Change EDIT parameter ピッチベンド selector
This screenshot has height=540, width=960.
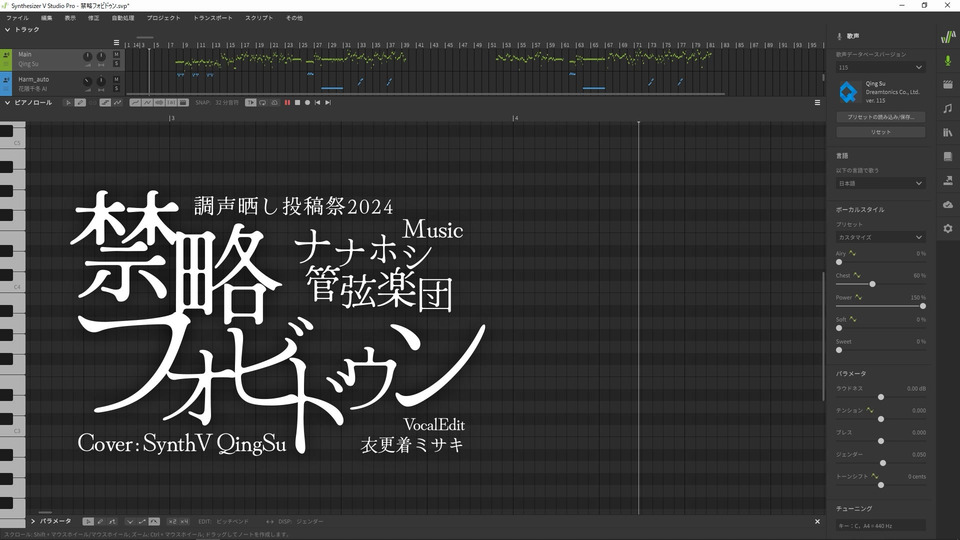(x=233, y=522)
